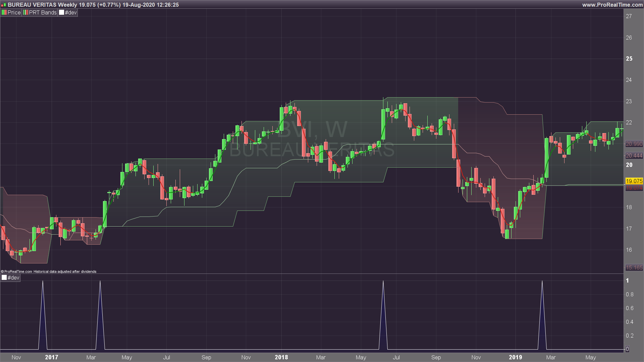Click the white square icon in lower #dev panel
The image size is (644, 362).
tap(4, 278)
